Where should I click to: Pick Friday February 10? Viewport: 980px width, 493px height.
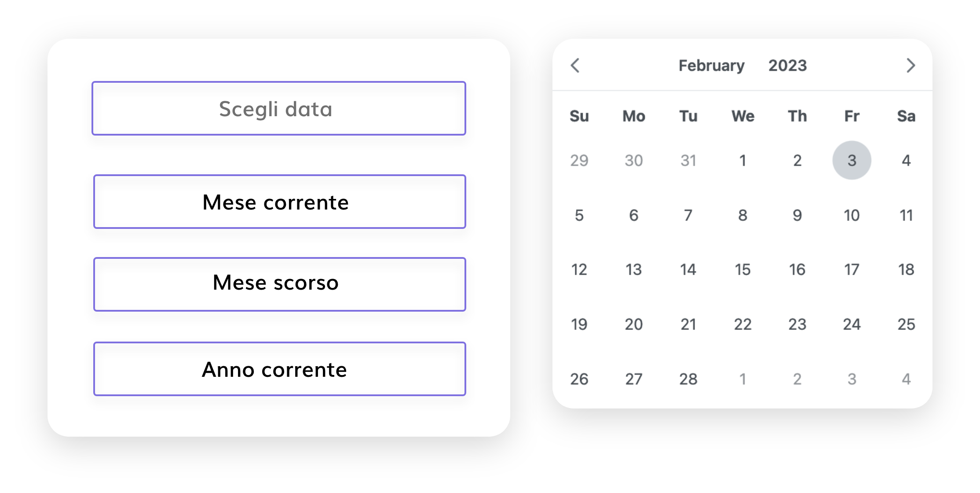point(852,215)
